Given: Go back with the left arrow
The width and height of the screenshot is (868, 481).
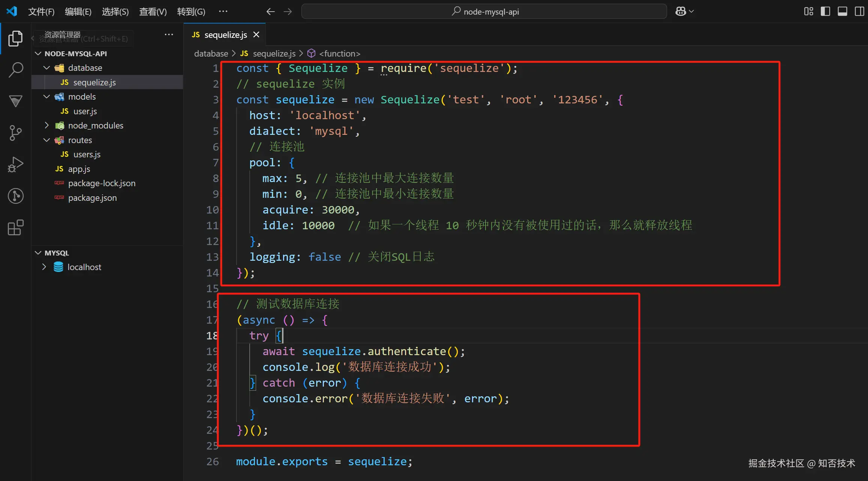Looking at the screenshot, I should click(x=270, y=12).
